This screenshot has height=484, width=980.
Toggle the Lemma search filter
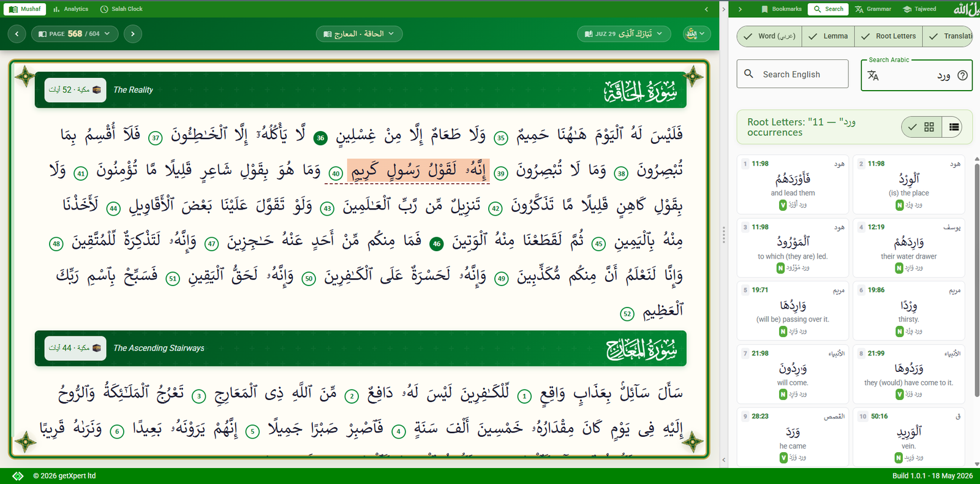click(828, 36)
